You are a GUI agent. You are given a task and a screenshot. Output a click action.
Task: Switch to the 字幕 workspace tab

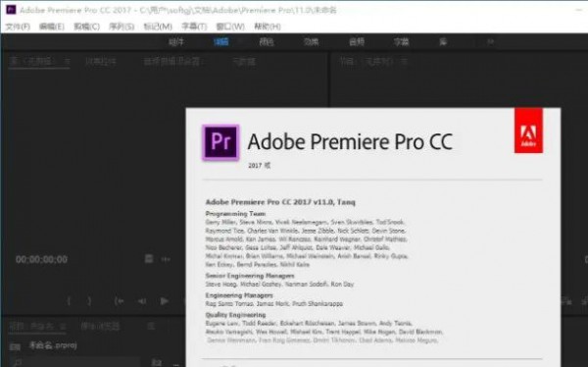401,41
